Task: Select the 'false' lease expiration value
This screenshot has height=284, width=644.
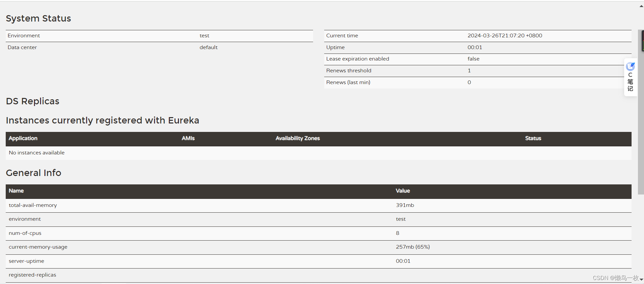Action: tap(473, 59)
